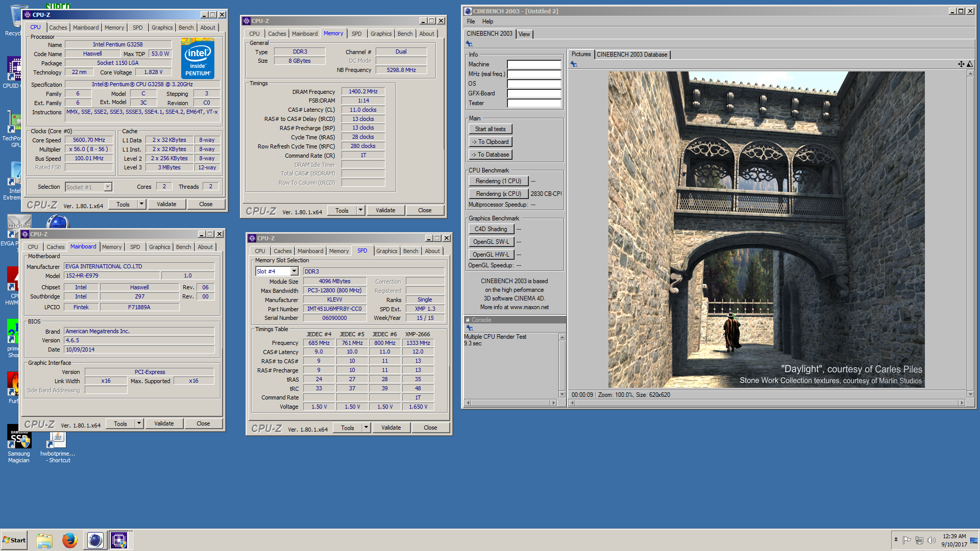Show hidden tray icons arrow
This screenshot has width=980, height=551.
click(x=896, y=540)
